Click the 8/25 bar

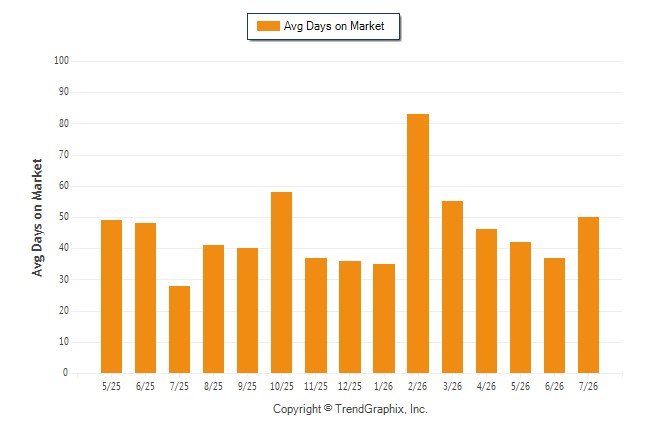click(213, 309)
